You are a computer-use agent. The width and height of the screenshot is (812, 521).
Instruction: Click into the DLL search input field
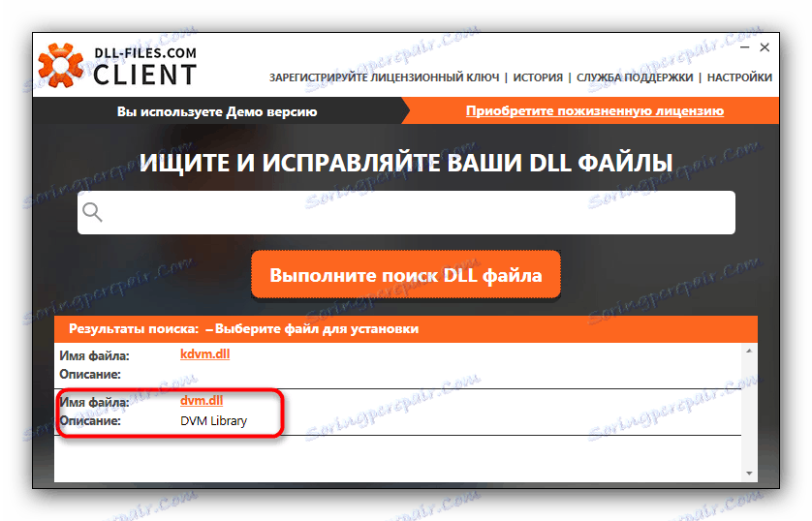pyautogui.click(x=406, y=212)
